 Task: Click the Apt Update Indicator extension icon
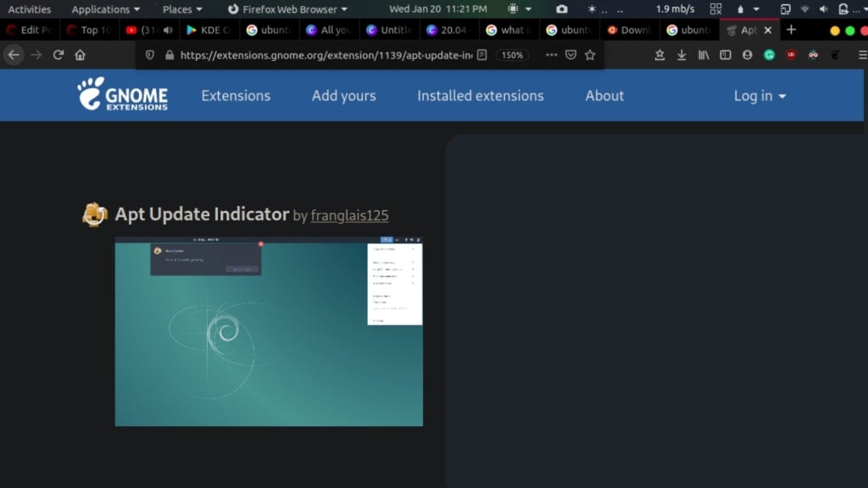coord(95,214)
